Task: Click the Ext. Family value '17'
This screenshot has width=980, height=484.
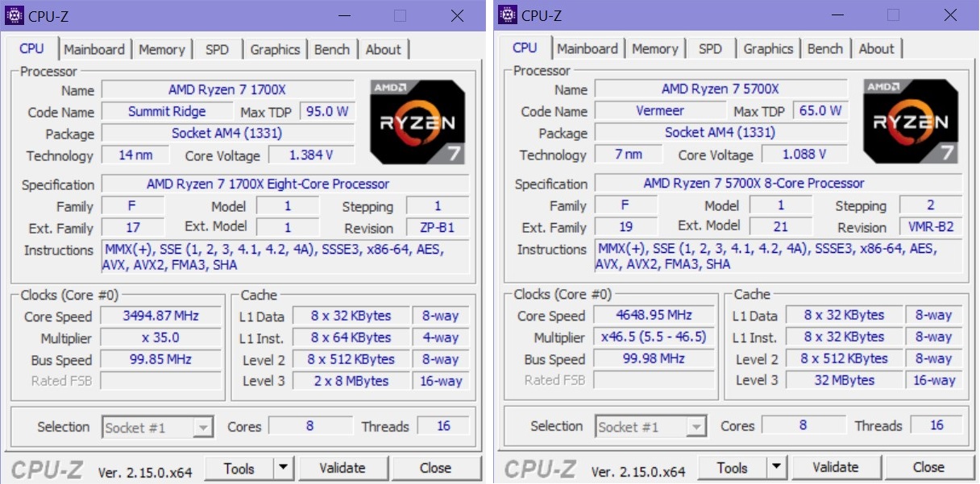Action: click(x=133, y=228)
